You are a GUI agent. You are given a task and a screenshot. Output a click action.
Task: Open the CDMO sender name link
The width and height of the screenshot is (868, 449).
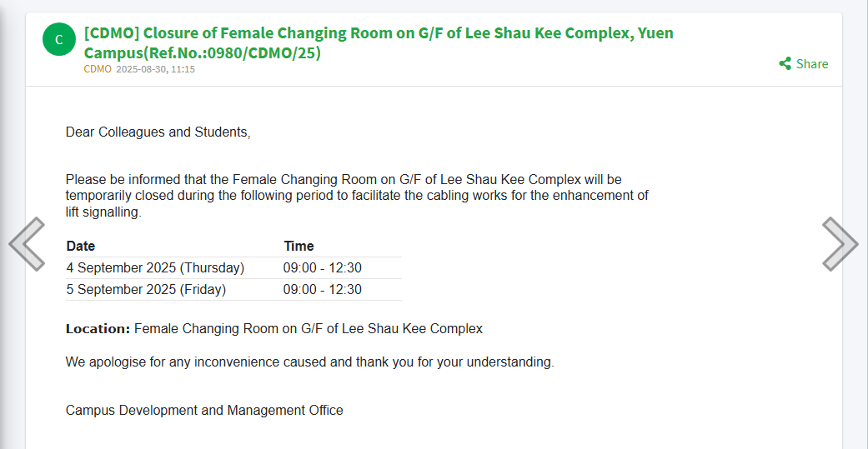(x=98, y=69)
